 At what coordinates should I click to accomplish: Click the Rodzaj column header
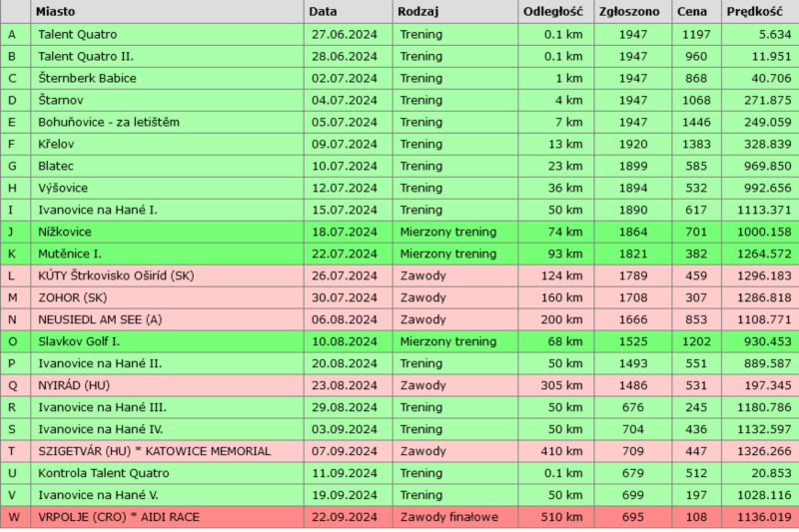(x=420, y=12)
